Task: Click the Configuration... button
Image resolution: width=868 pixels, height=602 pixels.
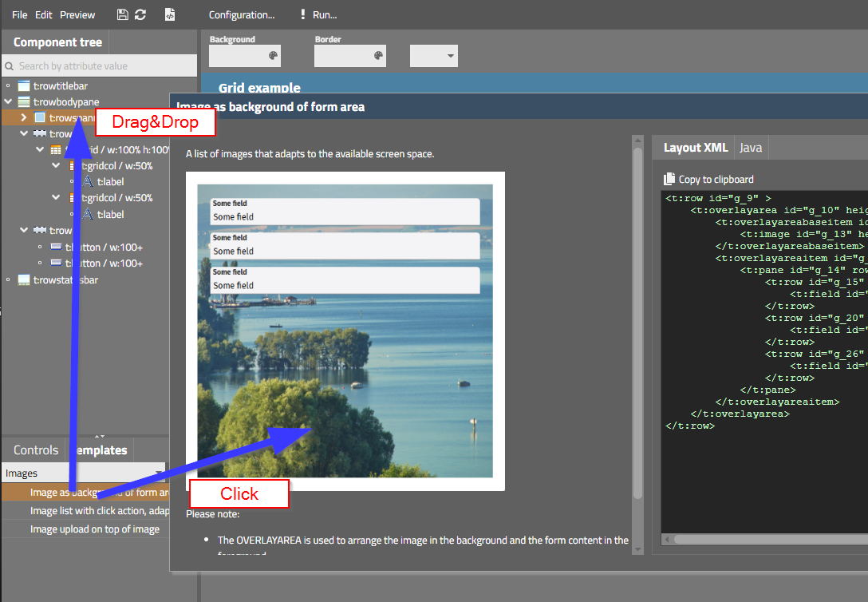Action: (241, 14)
